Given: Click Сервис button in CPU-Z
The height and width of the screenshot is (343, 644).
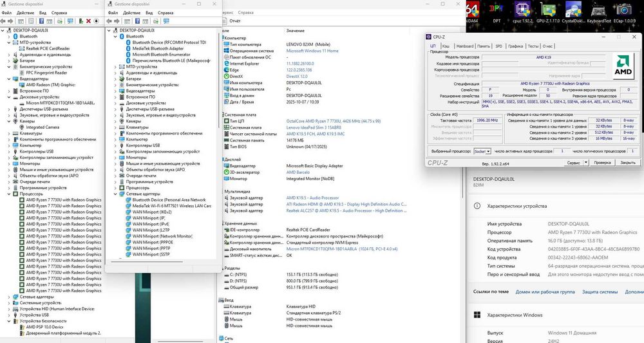Looking at the screenshot, I should 573,162.
